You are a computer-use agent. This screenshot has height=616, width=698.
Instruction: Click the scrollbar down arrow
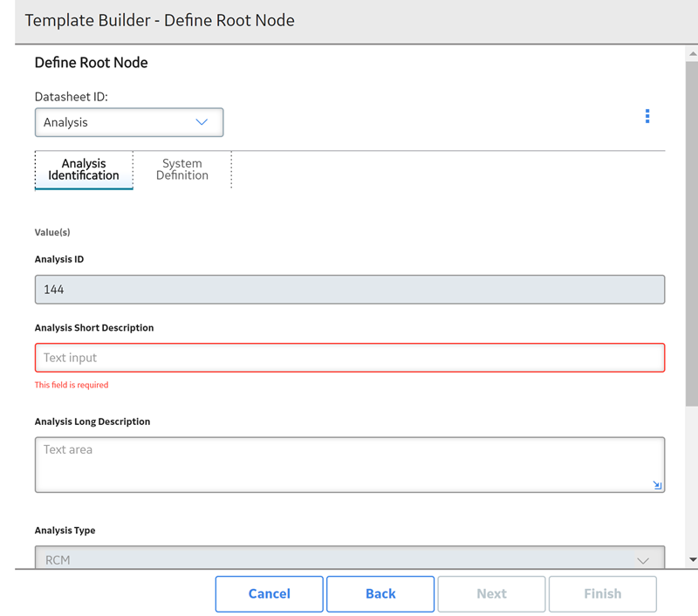point(692,559)
